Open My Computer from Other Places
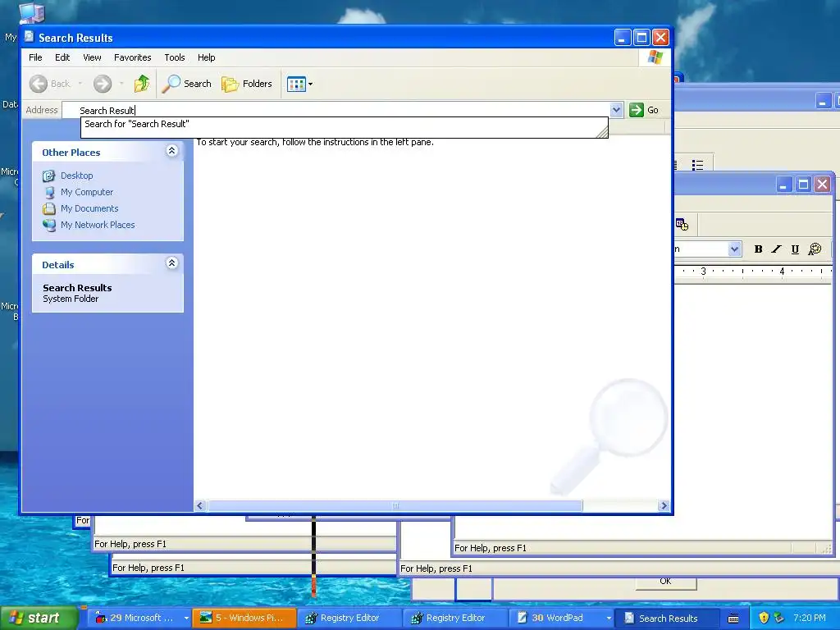This screenshot has width=840, height=630. click(x=87, y=192)
